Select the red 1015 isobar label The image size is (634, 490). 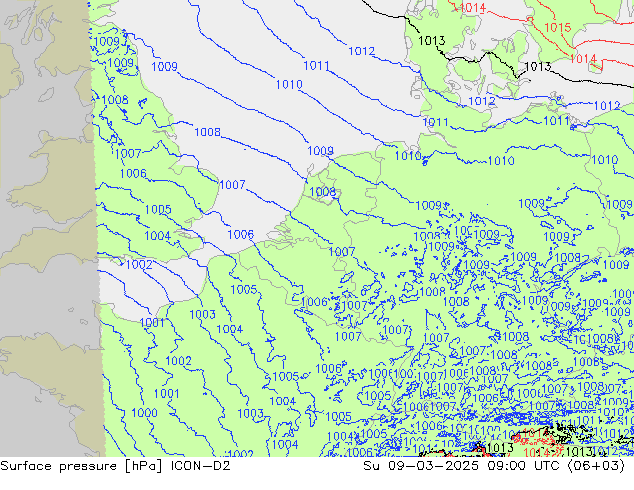[558, 27]
